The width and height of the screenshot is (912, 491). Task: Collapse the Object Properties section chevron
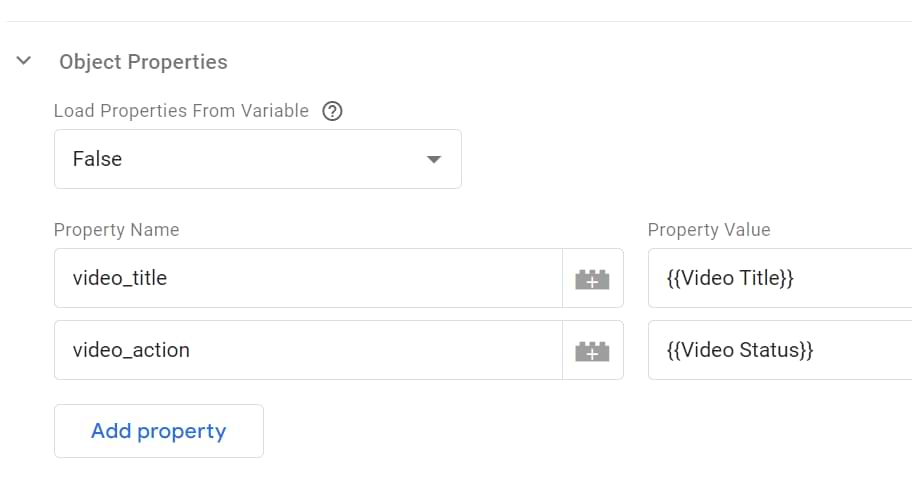(x=23, y=61)
